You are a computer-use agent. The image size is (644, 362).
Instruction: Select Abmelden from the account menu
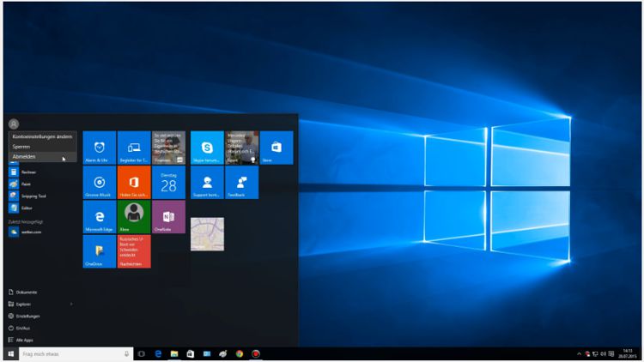pos(25,157)
